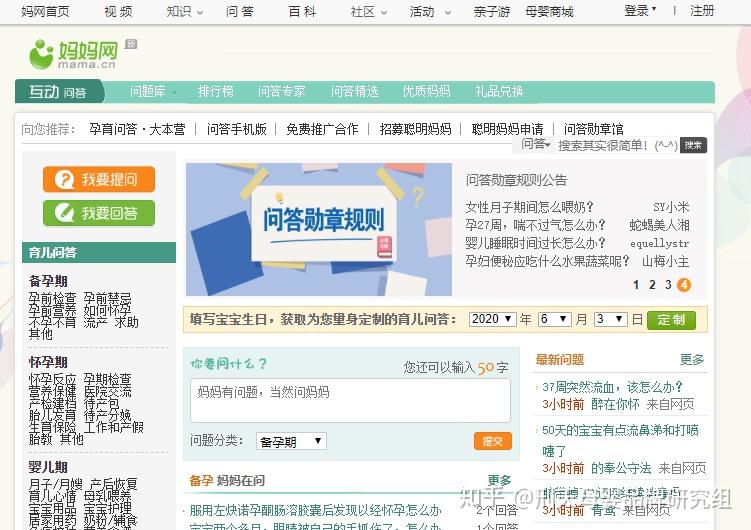Open the 招募聪明妈妈 link

(x=415, y=129)
